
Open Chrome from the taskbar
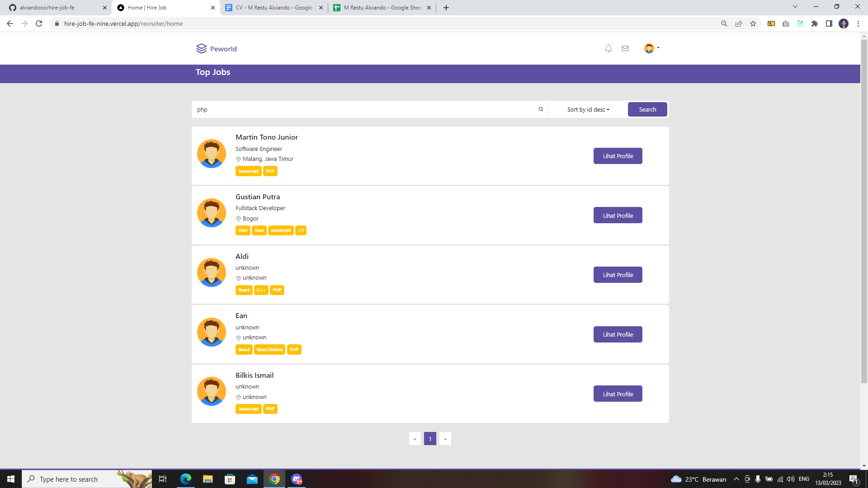coord(274,479)
